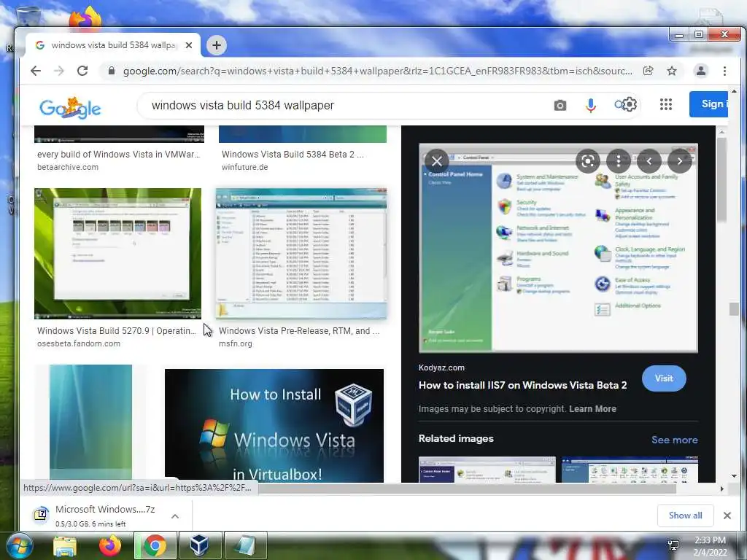The image size is (747, 560).
Task: Open the notepad-like taskbar app
Action: (245, 545)
